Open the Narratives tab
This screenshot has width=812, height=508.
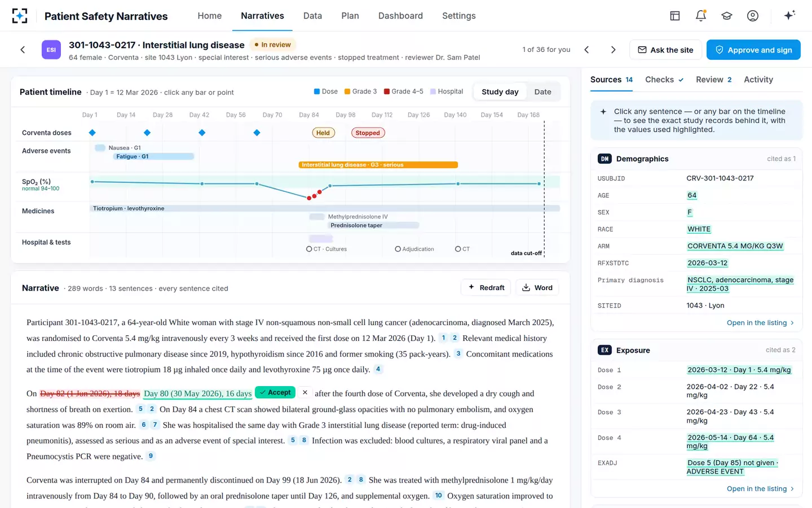pos(262,16)
